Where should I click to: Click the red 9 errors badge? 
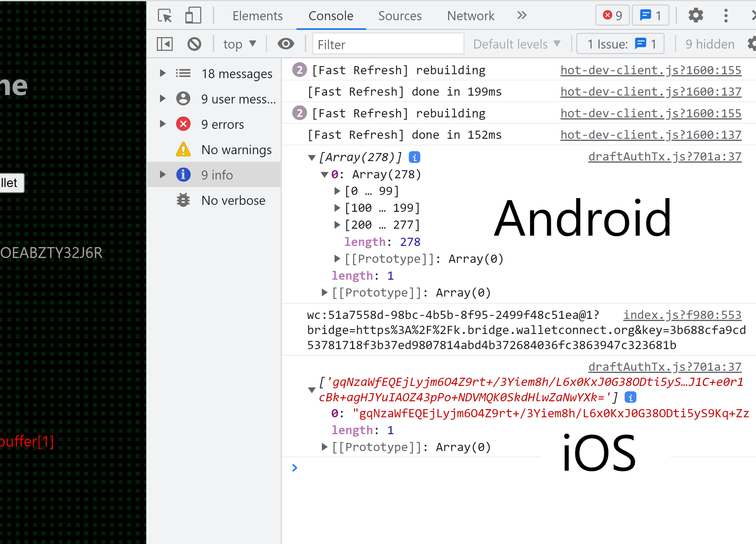coord(612,15)
